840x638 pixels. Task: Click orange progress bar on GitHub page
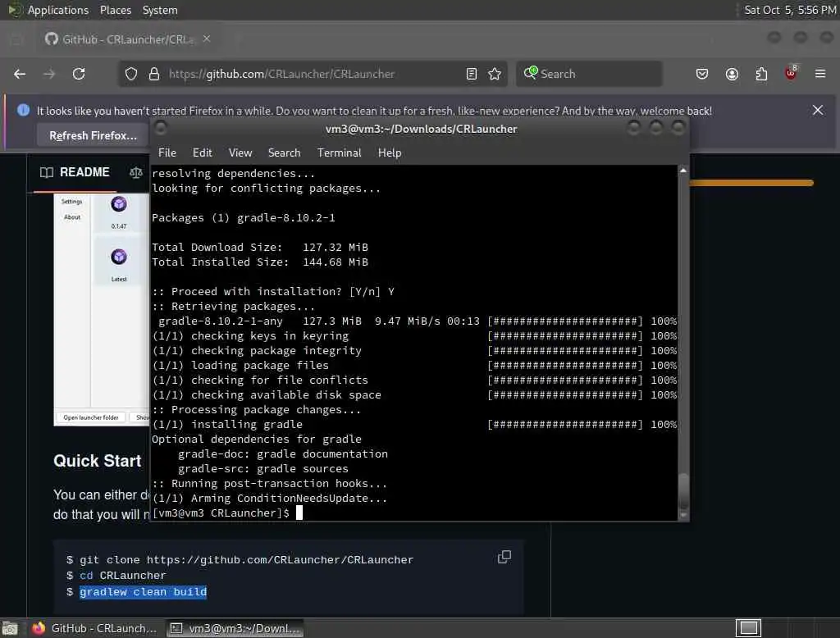click(751, 183)
